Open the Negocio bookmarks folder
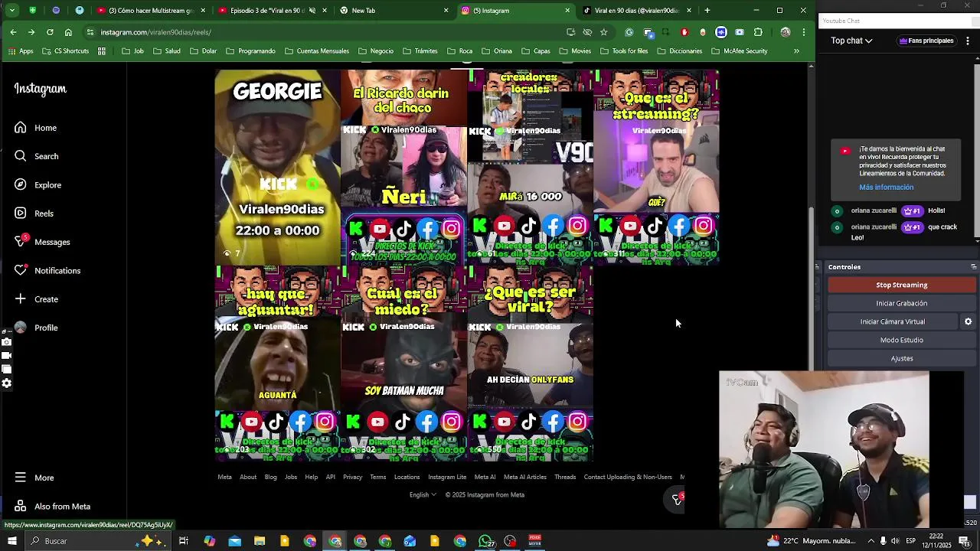This screenshot has height=551, width=980. (376, 51)
